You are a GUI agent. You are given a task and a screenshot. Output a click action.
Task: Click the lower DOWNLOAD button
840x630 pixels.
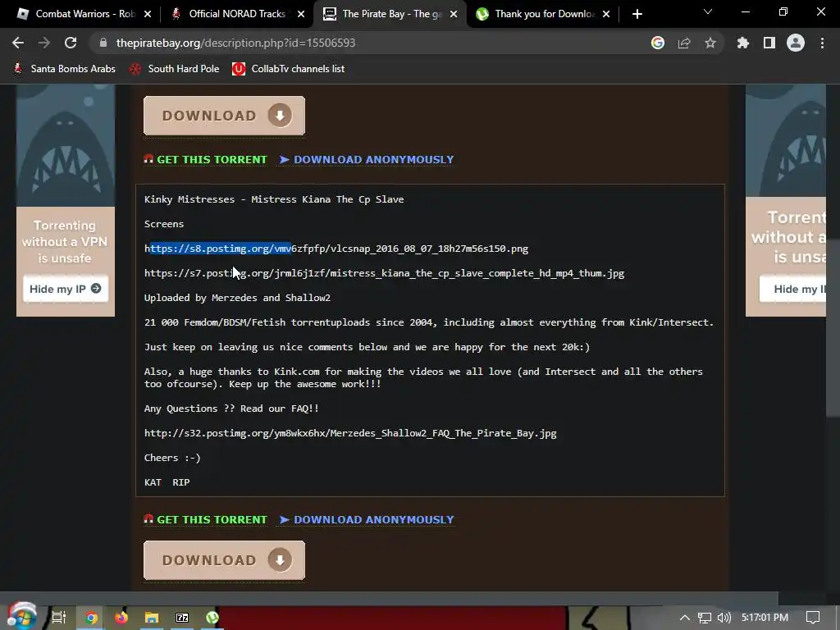point(224,560)
